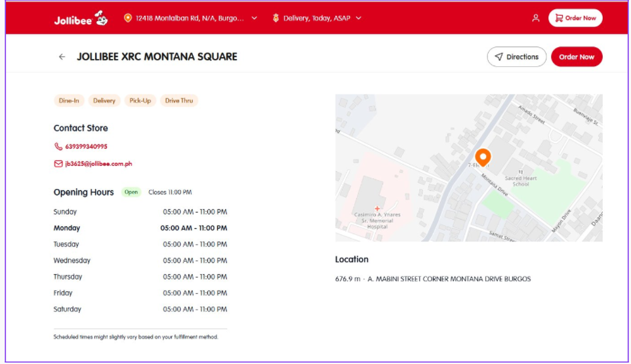Click the red Order Now button
This screenshot has width=631, height=364.
tap(576, 57)
